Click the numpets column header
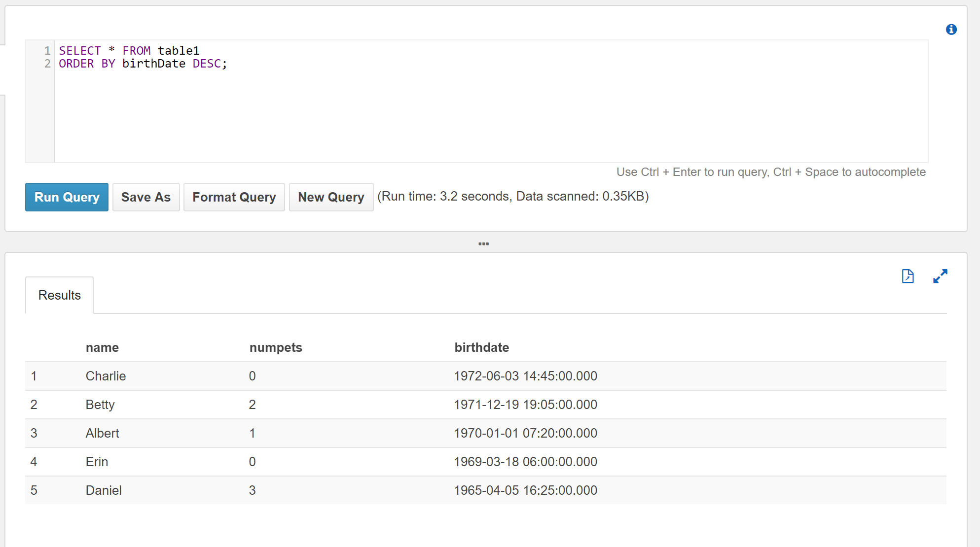980x547 pixels. [276, 347]
